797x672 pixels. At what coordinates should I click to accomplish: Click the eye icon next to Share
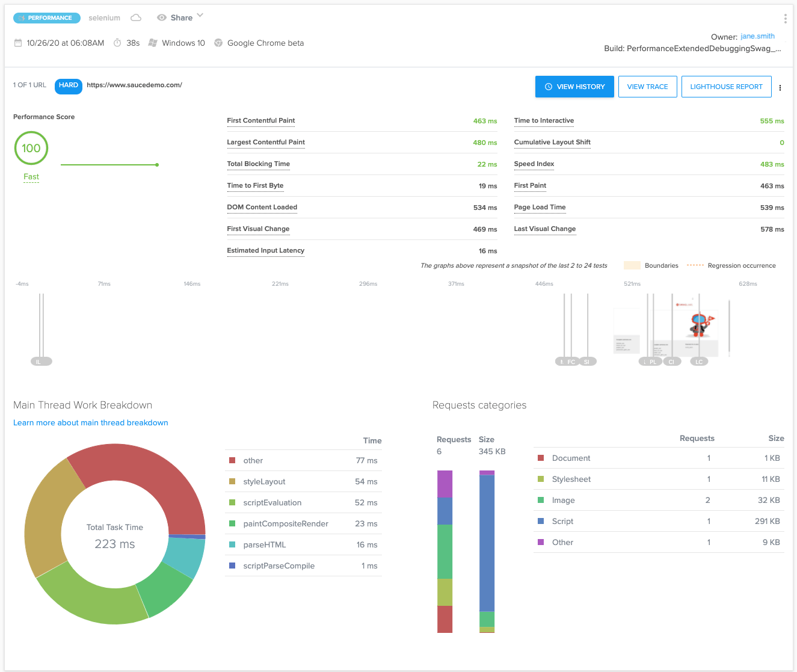(x=161, y=18)
